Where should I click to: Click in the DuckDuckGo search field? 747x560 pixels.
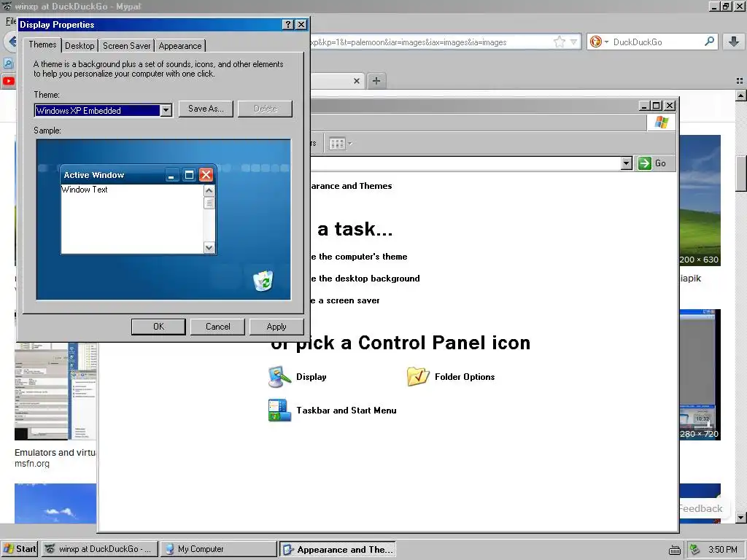click(657, 42)
